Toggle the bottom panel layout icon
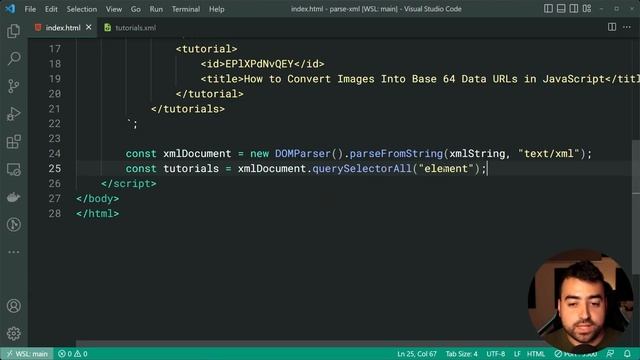The image size is (640, 360). [561, 9]
